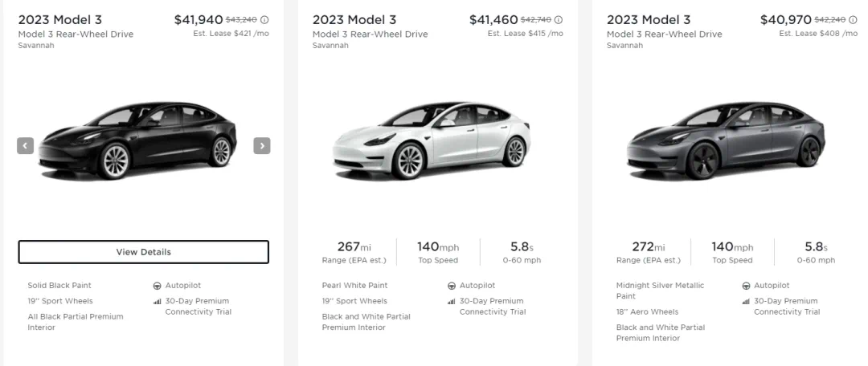Click the Est. Lease $408 /mo text
Viewport: 868px width, 366px height.
point(818,33)
